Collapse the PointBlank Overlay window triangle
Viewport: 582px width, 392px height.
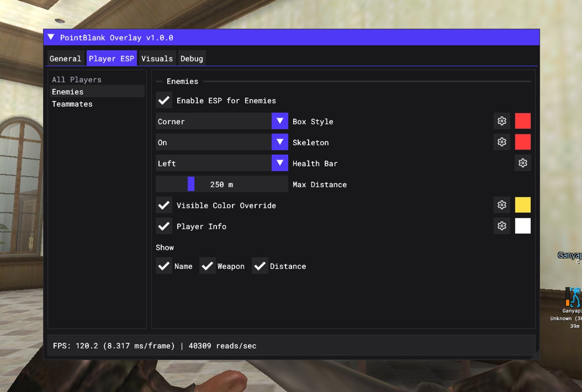[x=51, y=37]
